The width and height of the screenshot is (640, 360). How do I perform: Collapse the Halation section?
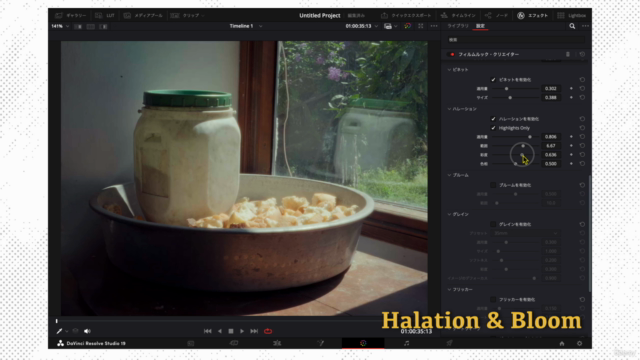(449, 109)
